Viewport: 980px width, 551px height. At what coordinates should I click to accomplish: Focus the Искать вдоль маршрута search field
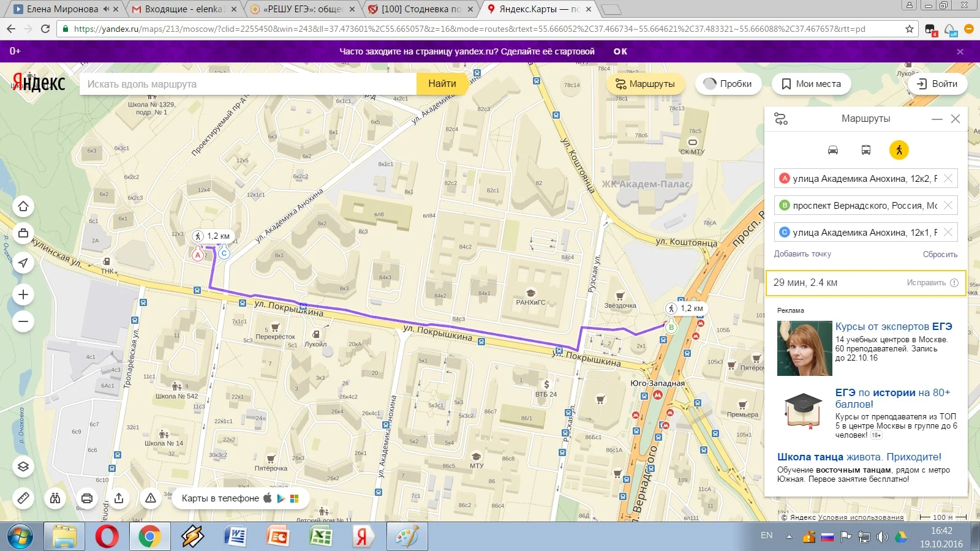tap(248, 84)
